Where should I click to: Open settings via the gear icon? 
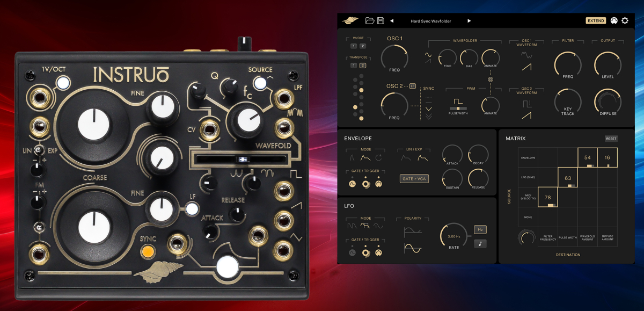[x=625, y=20]
